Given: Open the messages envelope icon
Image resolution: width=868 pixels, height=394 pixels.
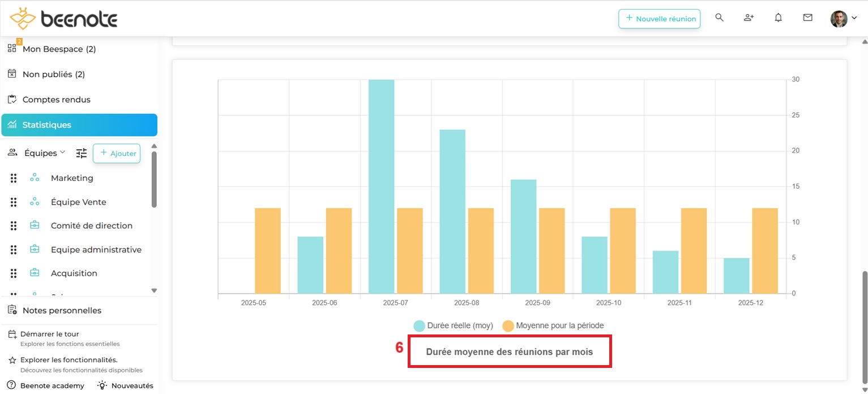Looking at the screenshot, I should pyautogui.click(x=807, y=18).
